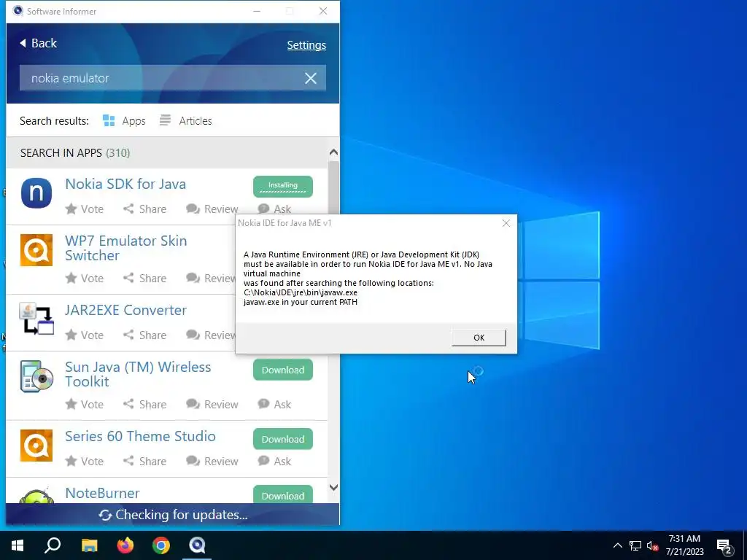Ask about Nokia SDK for Java

point(274,209)
